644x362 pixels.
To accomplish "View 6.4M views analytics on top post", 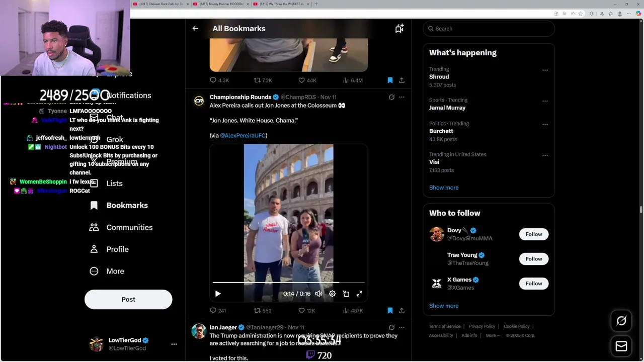I will click(353, 80).
